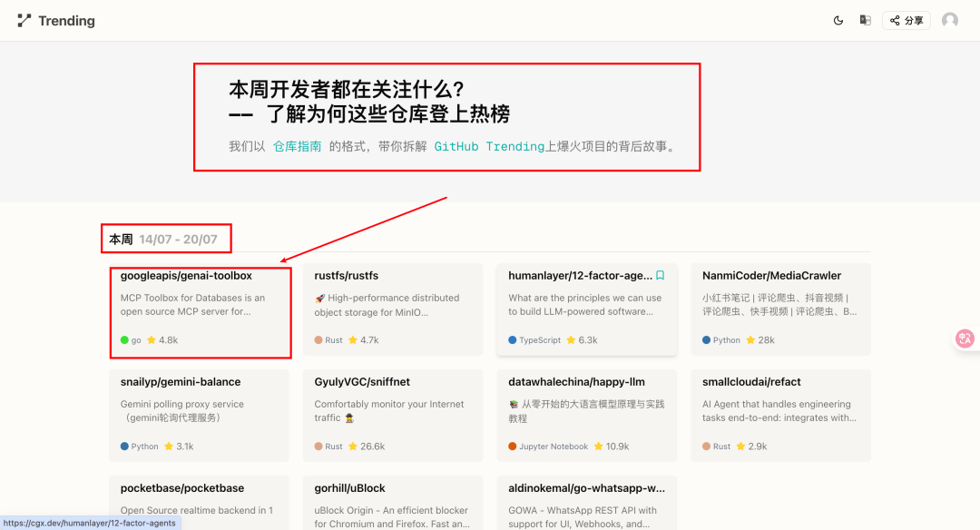Image resolution: width=980 pixels, height=530 pixels.
Task: Click Jupyter Notebook language dot
Action: point(513,447)
